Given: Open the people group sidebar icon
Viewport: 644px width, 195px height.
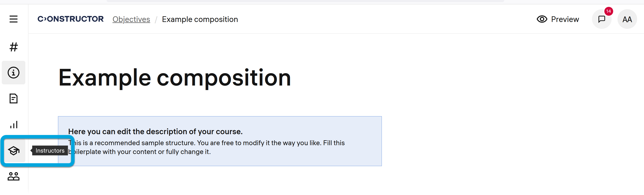Looking at the screenshot, I should [14, 176].
